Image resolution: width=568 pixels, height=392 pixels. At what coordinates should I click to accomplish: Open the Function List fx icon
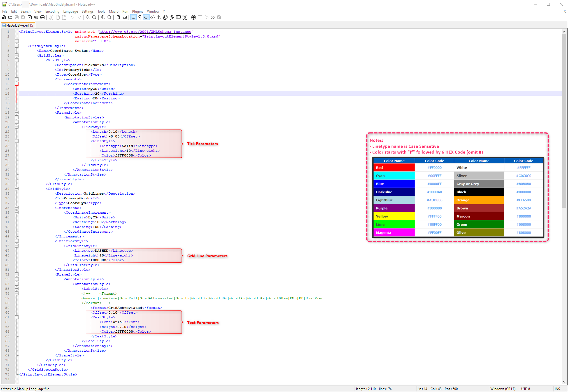coord(172,17)
